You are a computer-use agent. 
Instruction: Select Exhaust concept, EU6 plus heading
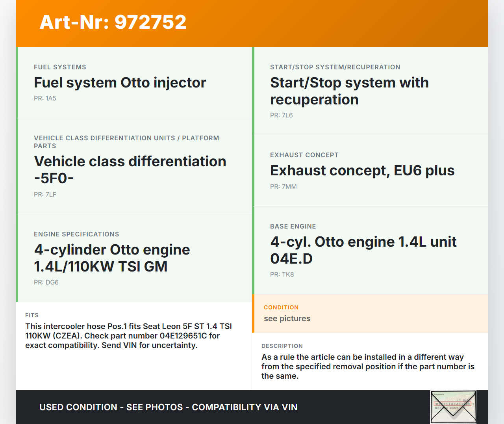(362, 171)
